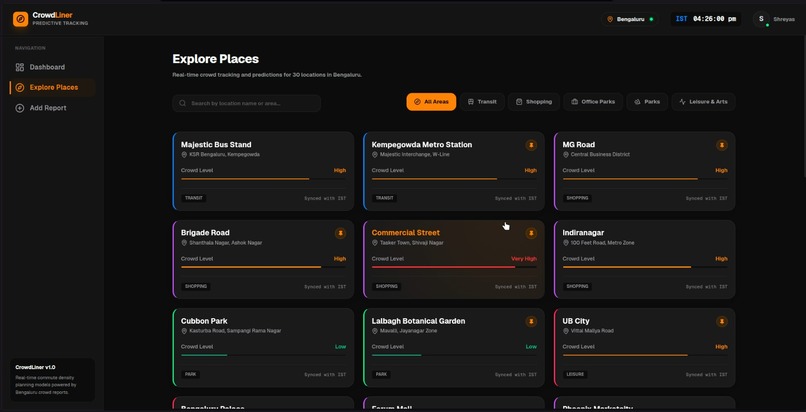This screenshot has width=806, height=412.
Task: Toggle the pin on Lalbagh Botanical Garden card
Action: pos(531,322)
